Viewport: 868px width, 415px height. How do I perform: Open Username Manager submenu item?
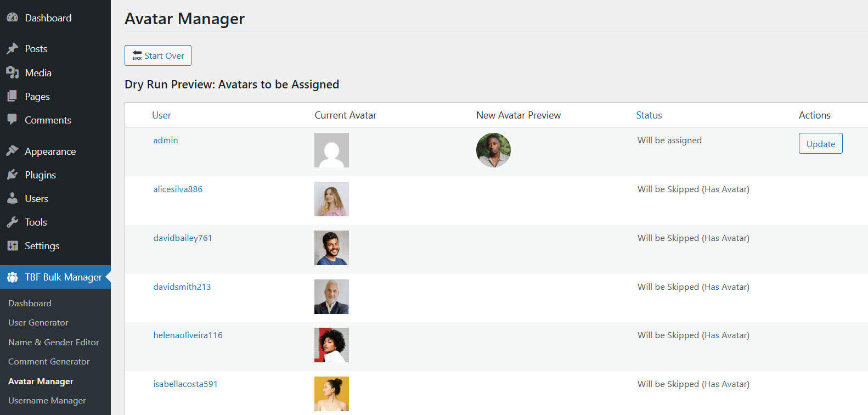47,401
